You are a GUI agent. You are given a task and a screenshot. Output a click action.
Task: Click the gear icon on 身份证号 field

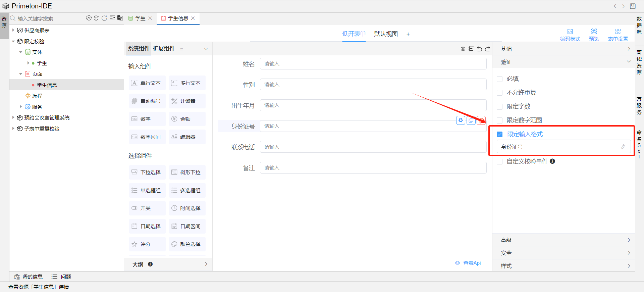[461, 120]
